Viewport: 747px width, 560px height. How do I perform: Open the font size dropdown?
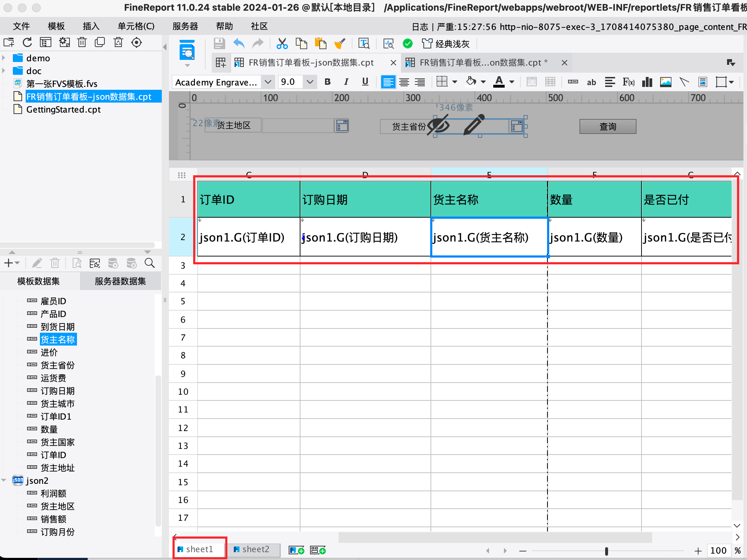310,82
